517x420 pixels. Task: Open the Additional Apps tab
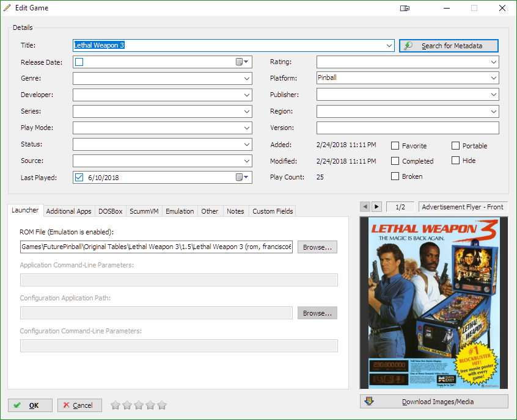[68, 211]
